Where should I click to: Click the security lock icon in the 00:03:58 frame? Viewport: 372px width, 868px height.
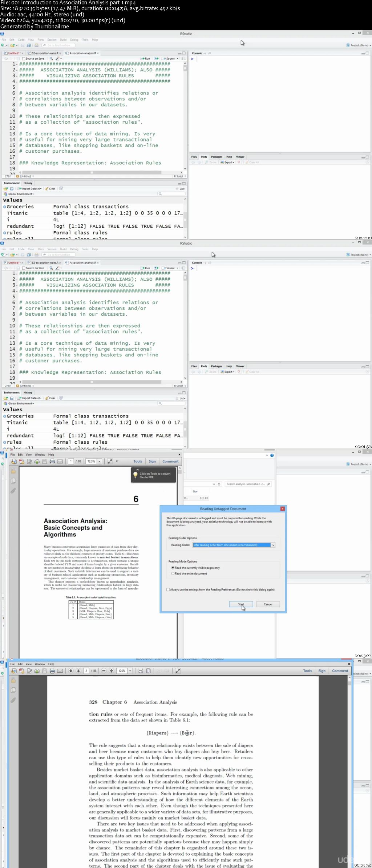(13, 680)
